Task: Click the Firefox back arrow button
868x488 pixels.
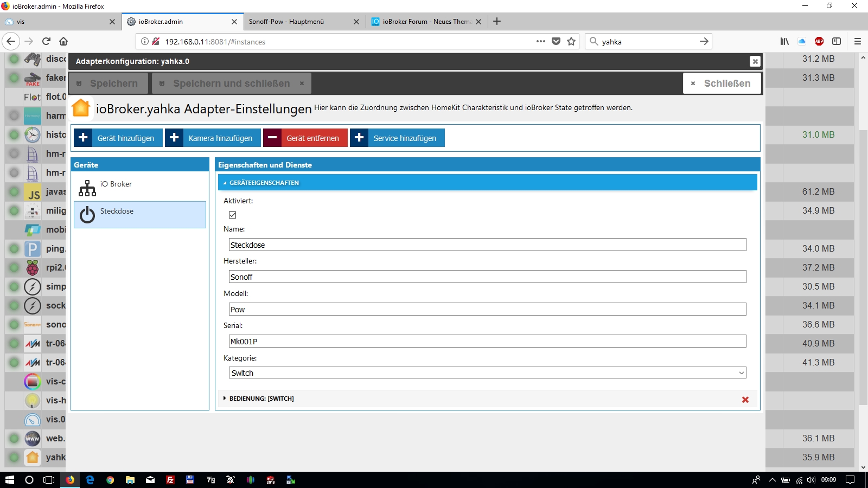Action: (x=11, y=41)
